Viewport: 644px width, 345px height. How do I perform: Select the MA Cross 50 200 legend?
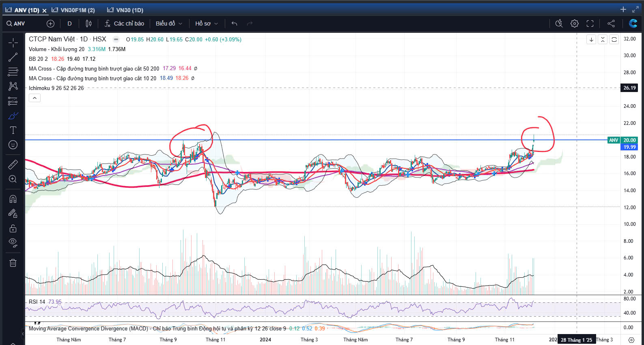94,69
